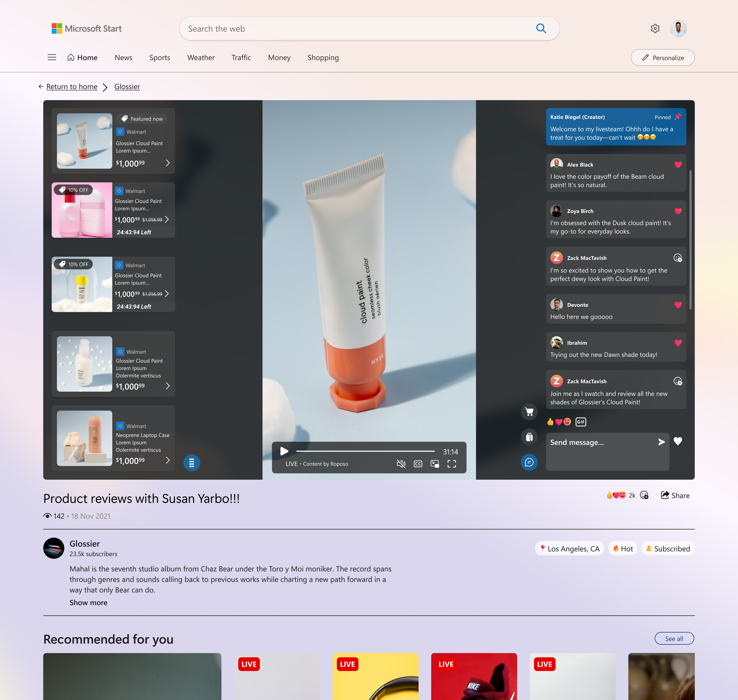The width and height of the screenshot is (738, 700).
Task: Open the hamburger navigation menu
Action: (52, 57)
